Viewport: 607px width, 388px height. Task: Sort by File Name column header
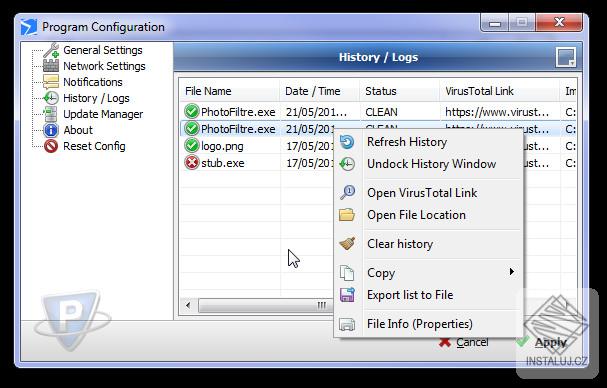[x=230, y=91]
